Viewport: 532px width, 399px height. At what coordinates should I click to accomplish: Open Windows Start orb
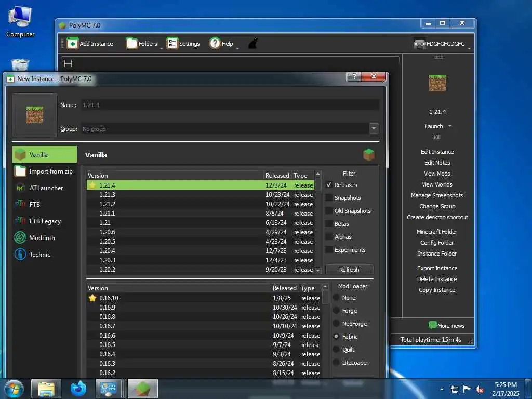(x=14, y=389)
